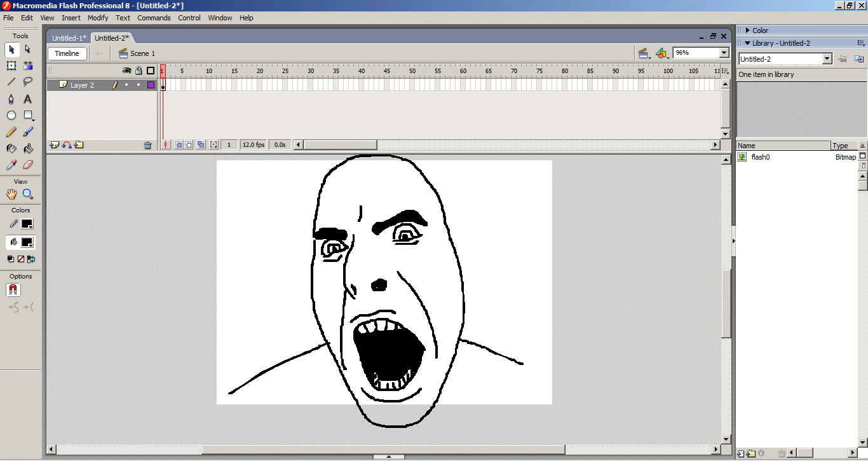Image resolution: width=868 pixels, height=461 pixels.
Task: Toggle show/hide all layers eye icon
Action: pyautogui.click(x=126, y=71)
